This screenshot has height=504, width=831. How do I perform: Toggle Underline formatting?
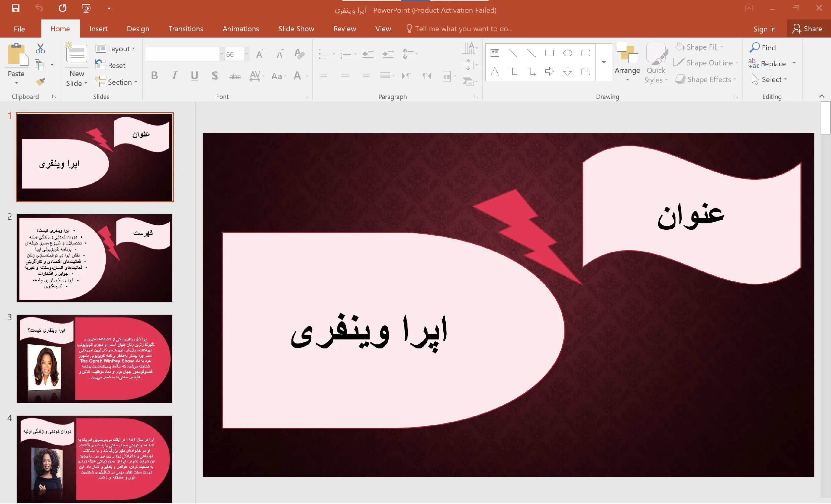pos(195,75)
